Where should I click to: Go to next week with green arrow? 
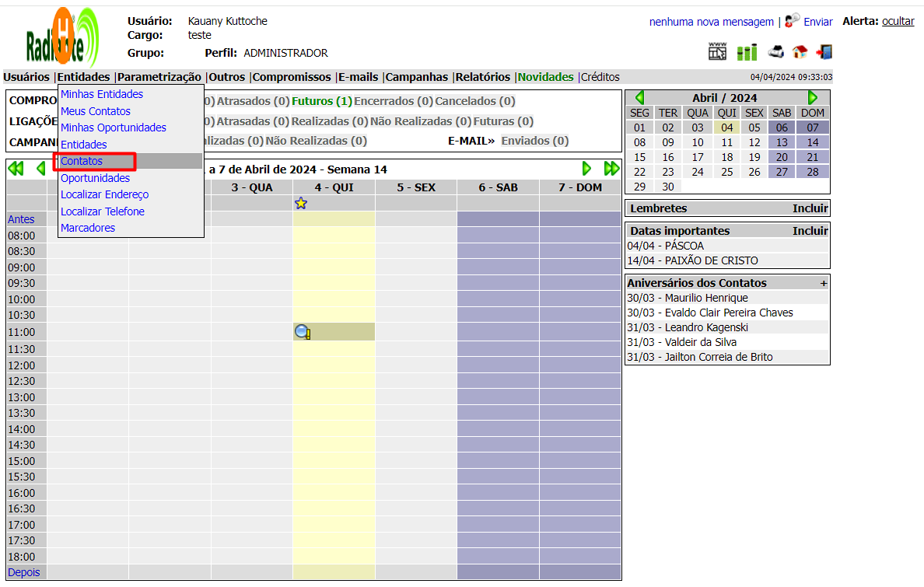[587, 169]
